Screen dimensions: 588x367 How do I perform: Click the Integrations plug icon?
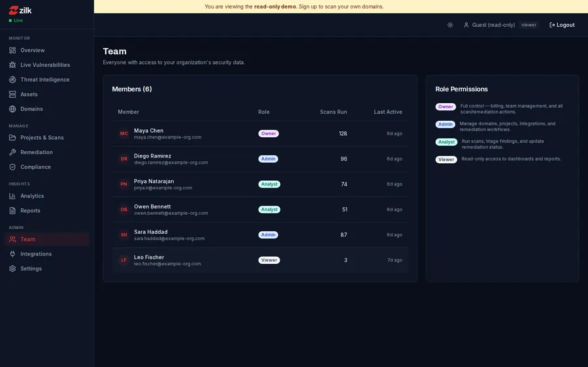click(12, 254)
